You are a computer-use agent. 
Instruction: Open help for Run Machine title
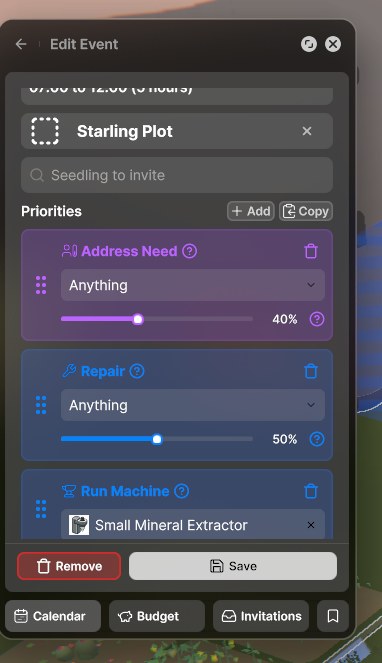(x=181, y=491)
